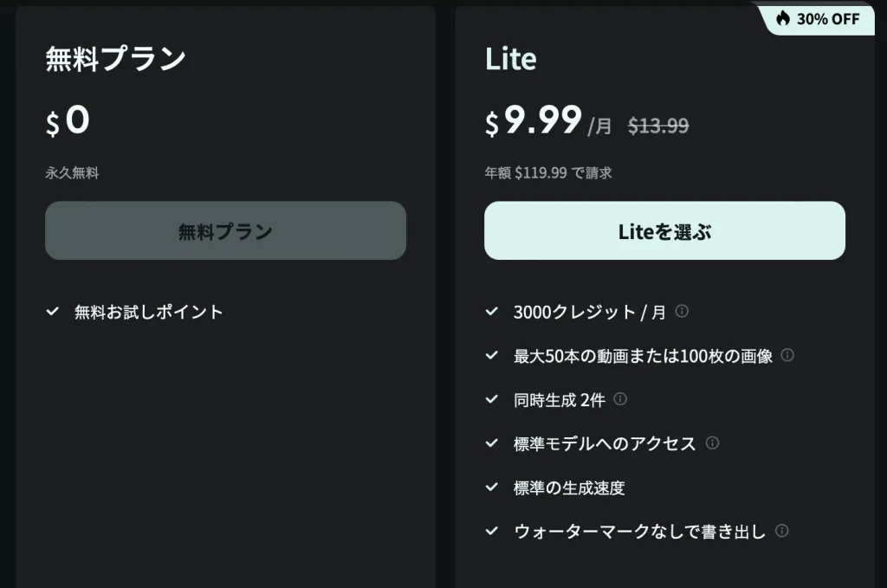The width and height of the screenshot is (887, 588).
Task: Click the 無料プラン card title
Action: point(116,59)
